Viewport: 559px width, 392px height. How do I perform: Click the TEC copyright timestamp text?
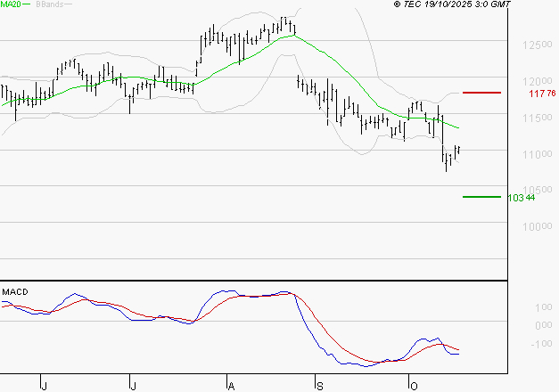(x=452, y=4)
